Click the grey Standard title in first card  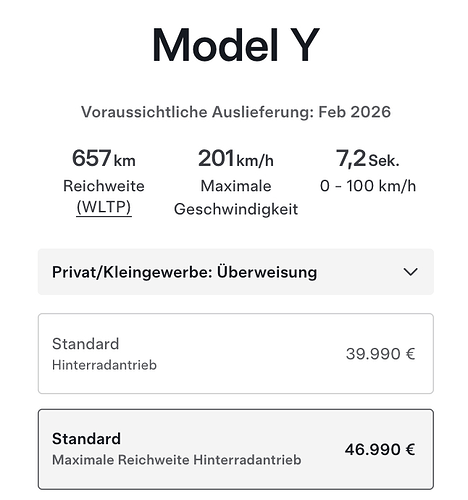(85, 344)
